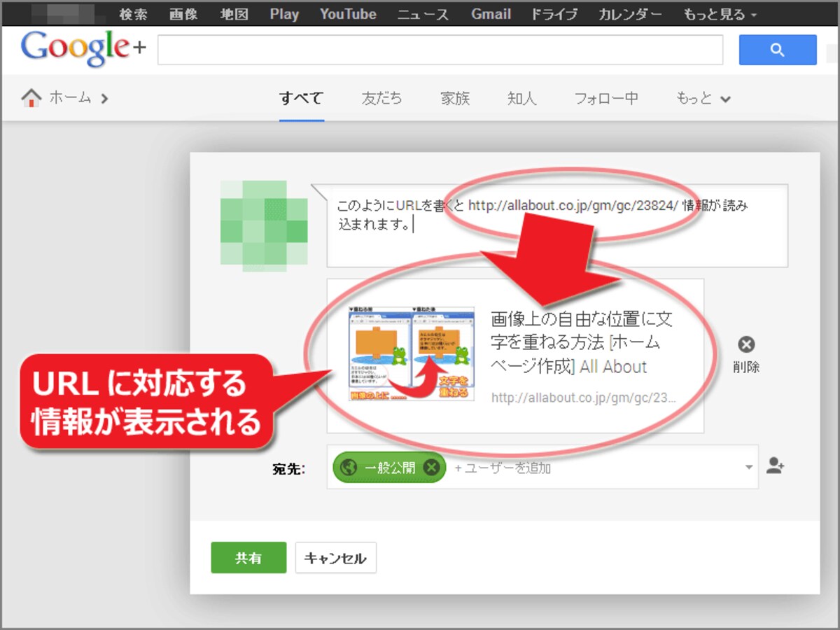The width and height of the screenshot is (840, 630).
Task: Remove the 一般公開 circle chip via its X
Action: tap(433, 468)
